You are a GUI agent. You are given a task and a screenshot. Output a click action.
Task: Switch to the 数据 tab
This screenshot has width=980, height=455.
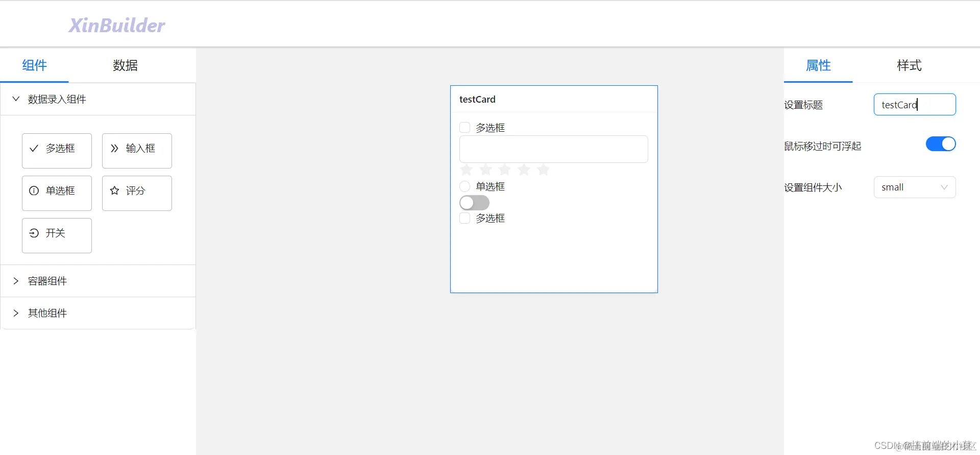point(125,65)
